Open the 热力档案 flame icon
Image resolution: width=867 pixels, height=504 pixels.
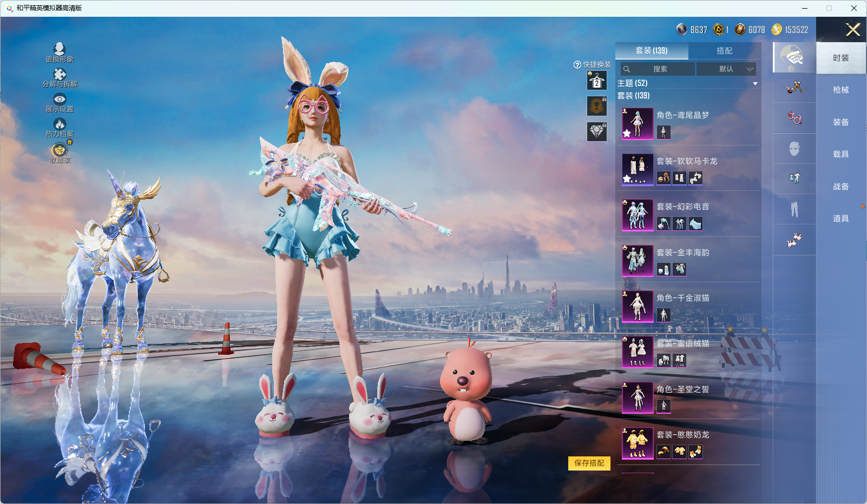(60, 124)
